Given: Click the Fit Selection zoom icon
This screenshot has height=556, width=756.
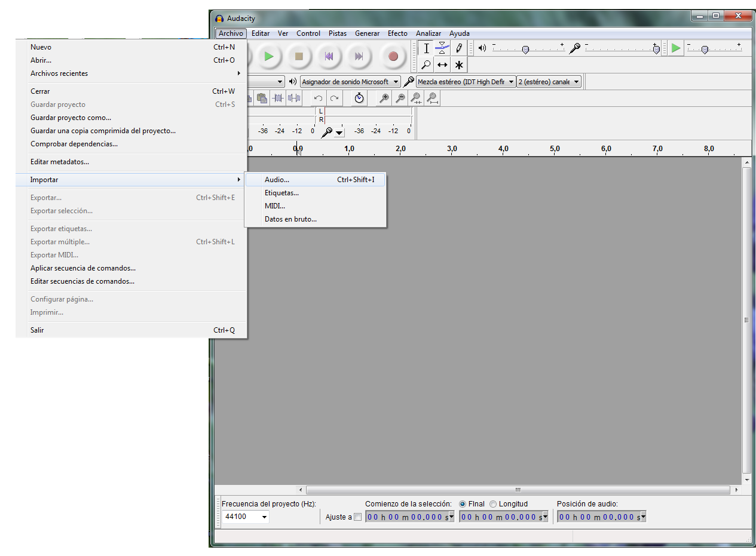Looking at the screenshot, I should [417, 98].
